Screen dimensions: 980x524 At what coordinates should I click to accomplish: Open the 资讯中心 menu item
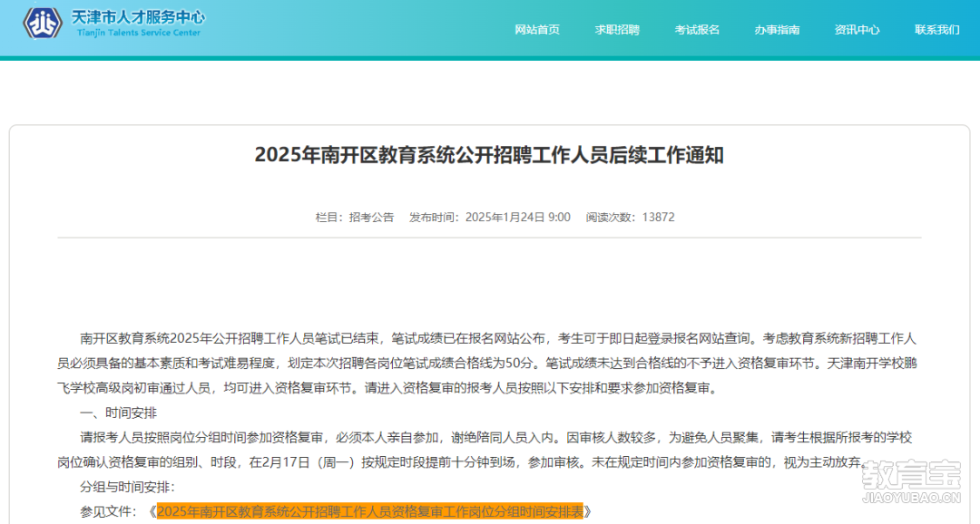click(x=857, y=29)
